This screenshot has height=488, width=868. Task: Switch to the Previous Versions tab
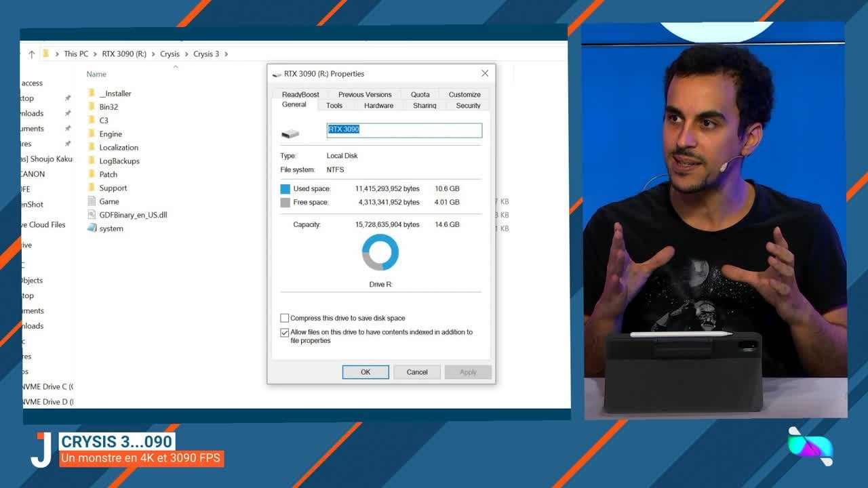click(365, 94)
